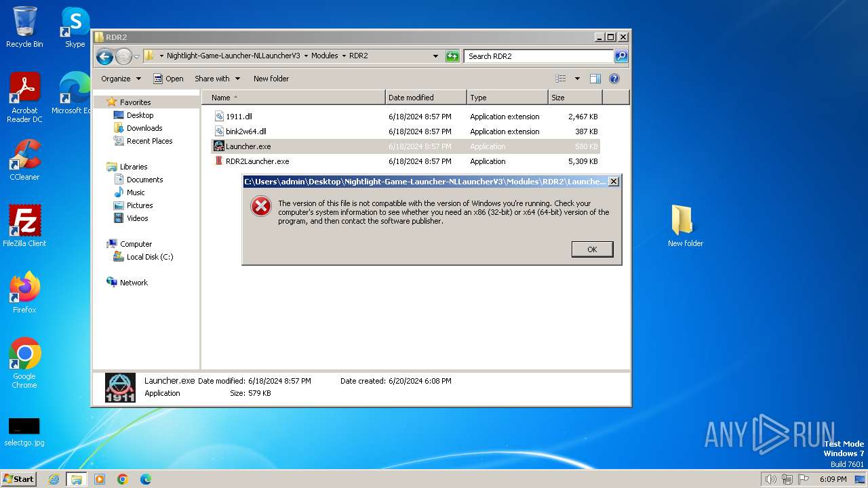Open Acrobat Reader DC shortcut
Screen dimensions: 868x488
tap(24, 98)
